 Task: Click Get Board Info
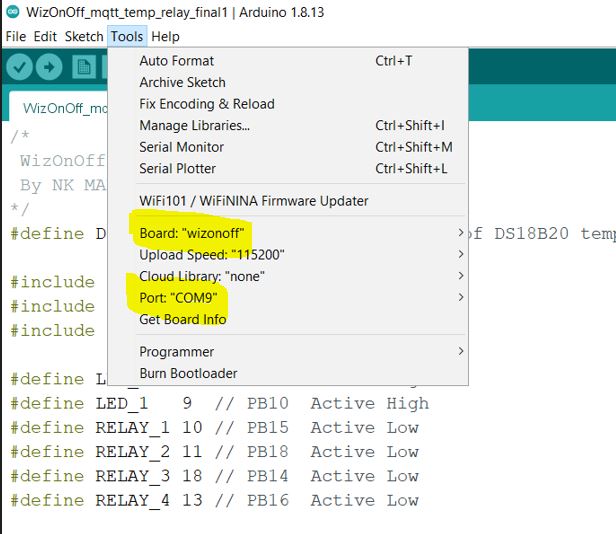tap(182, 319)
